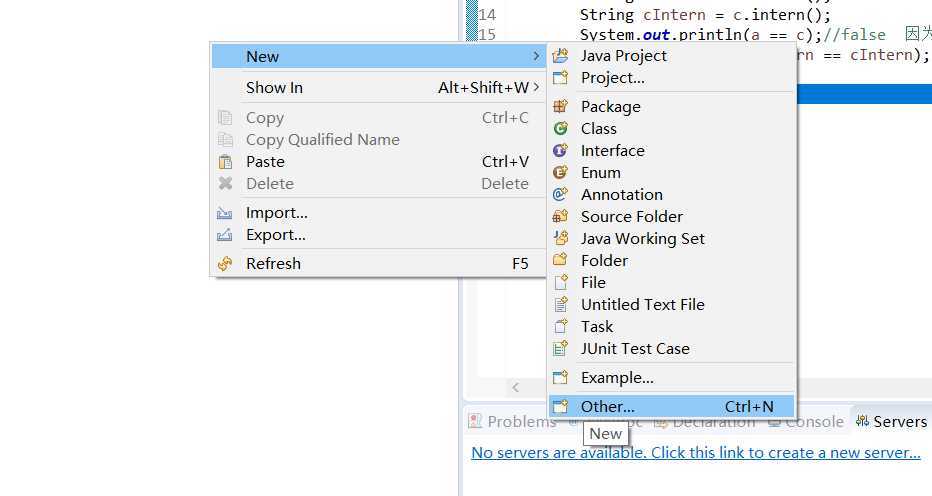Select Example... in the New submenu
This screenshot has width=932, height=496.
[x=672, y=378]
